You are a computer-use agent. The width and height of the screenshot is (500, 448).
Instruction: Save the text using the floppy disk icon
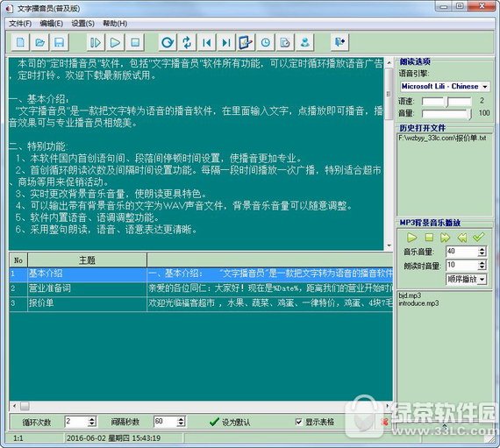(x=60, y=42)
